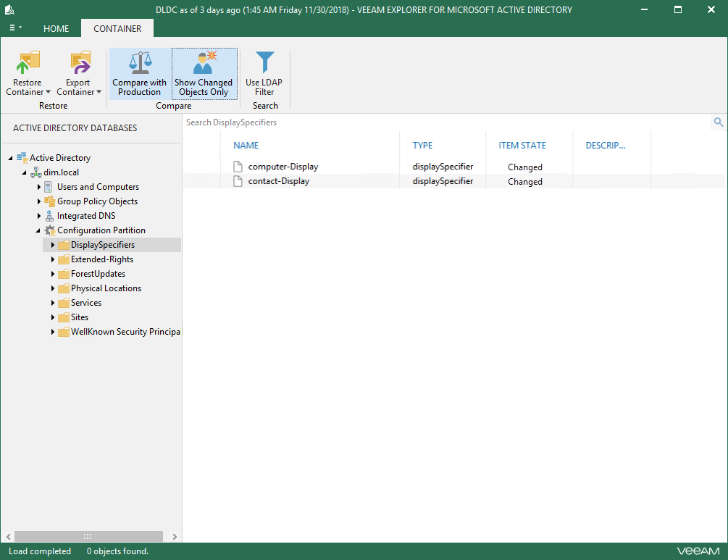Image resolution: width=728 pixels, height=560 pixels.
Task: Collapse the dim.local domain node
Action: coord(25,172)
